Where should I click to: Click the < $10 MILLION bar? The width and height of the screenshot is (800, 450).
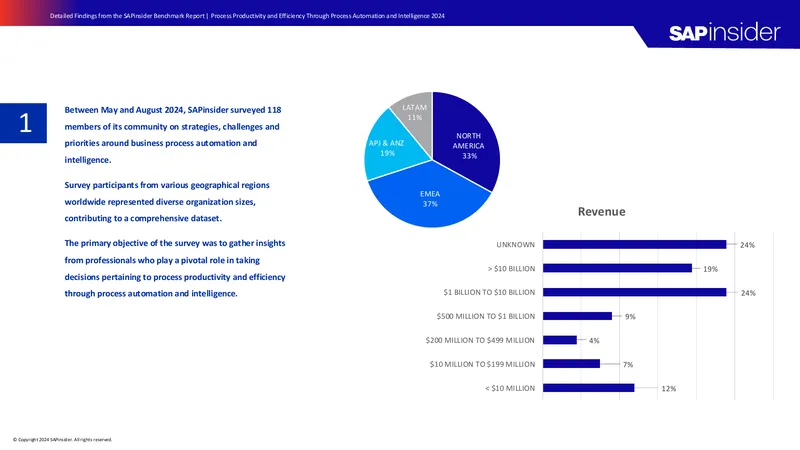pyautogui.click(x=588, y=388)
